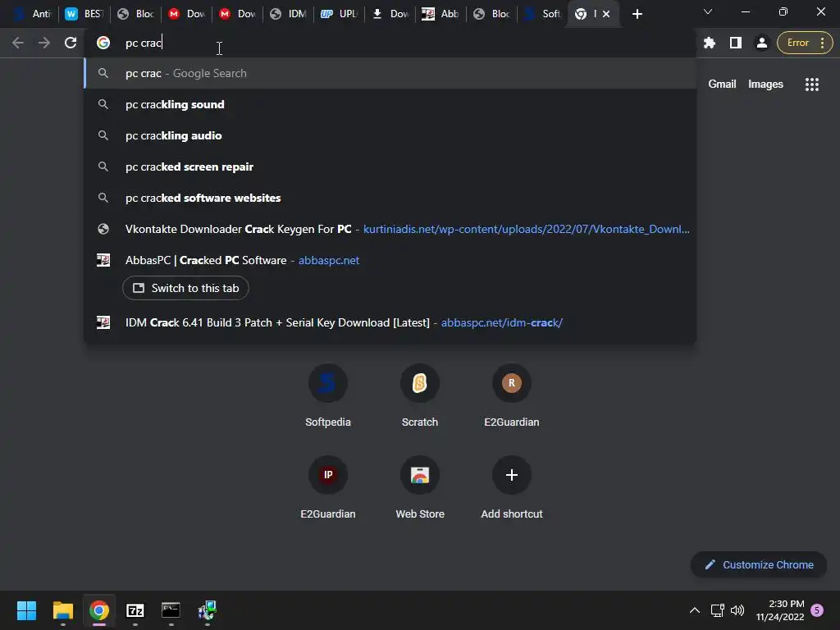Open Chrome menu three dots

coord(822,43)
